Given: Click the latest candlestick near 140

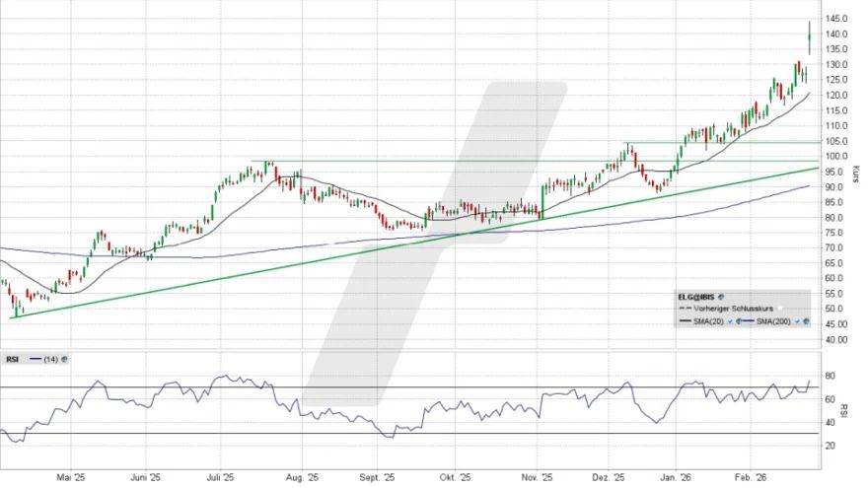Looking at the screenshot, I should (809, 39).
